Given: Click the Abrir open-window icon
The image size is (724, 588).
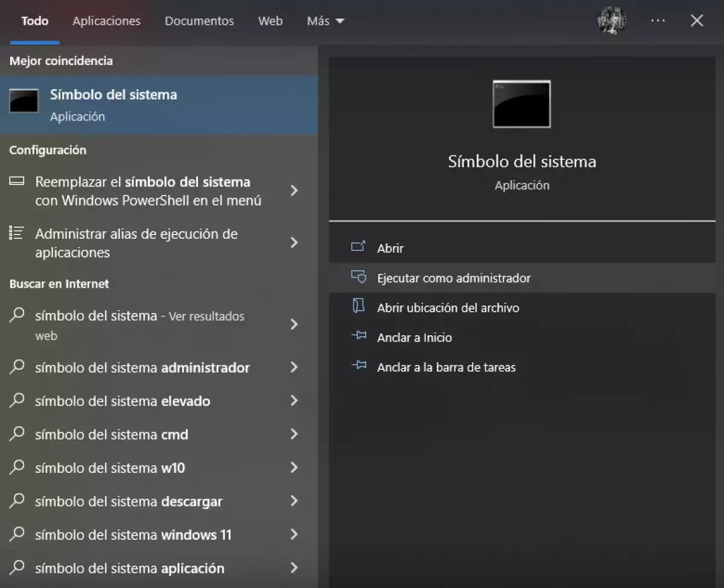Looking at the screenshot, I should 358,247.
